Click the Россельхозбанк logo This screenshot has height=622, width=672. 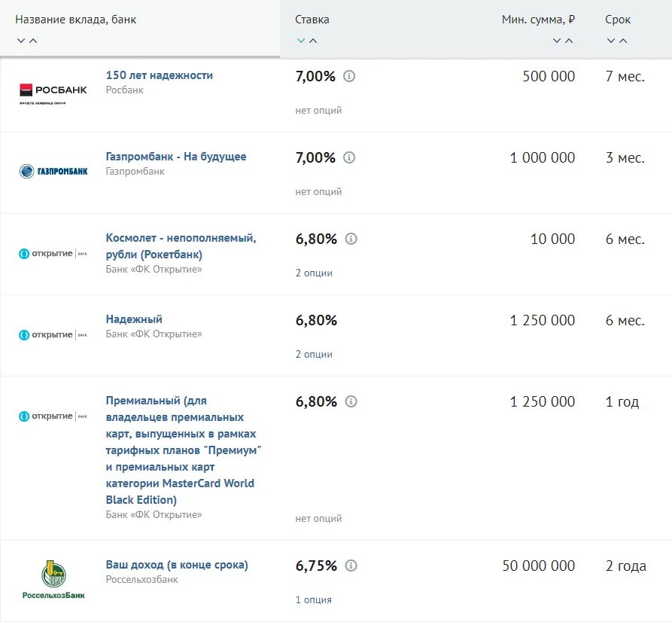pos(53,580)
